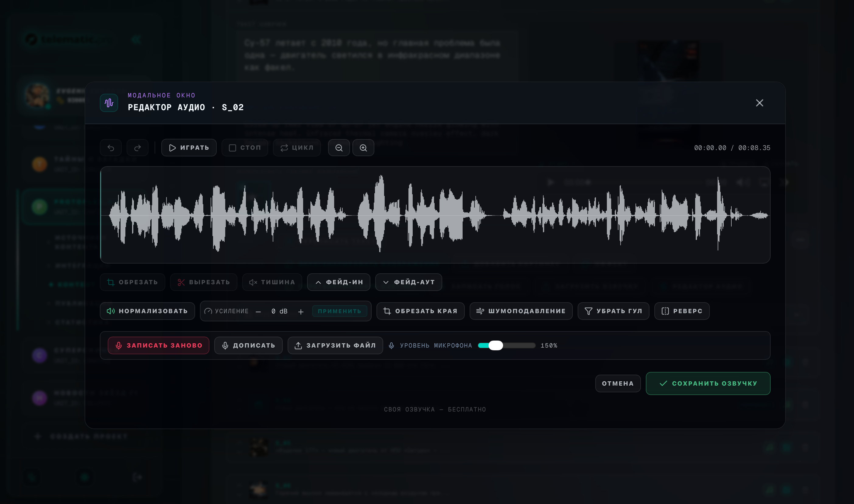Click the microphone level slider track

pos(507,345)
